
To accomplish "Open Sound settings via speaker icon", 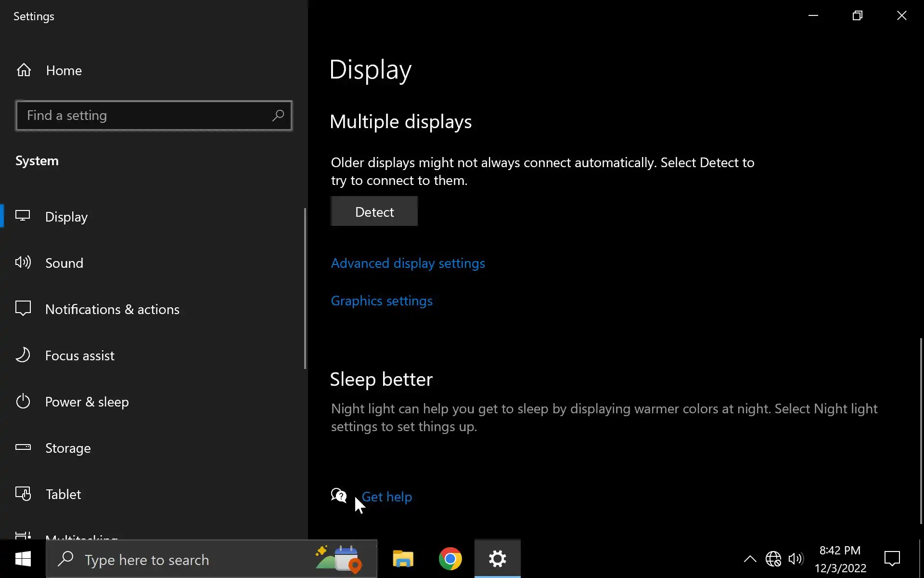I will 23,263.
